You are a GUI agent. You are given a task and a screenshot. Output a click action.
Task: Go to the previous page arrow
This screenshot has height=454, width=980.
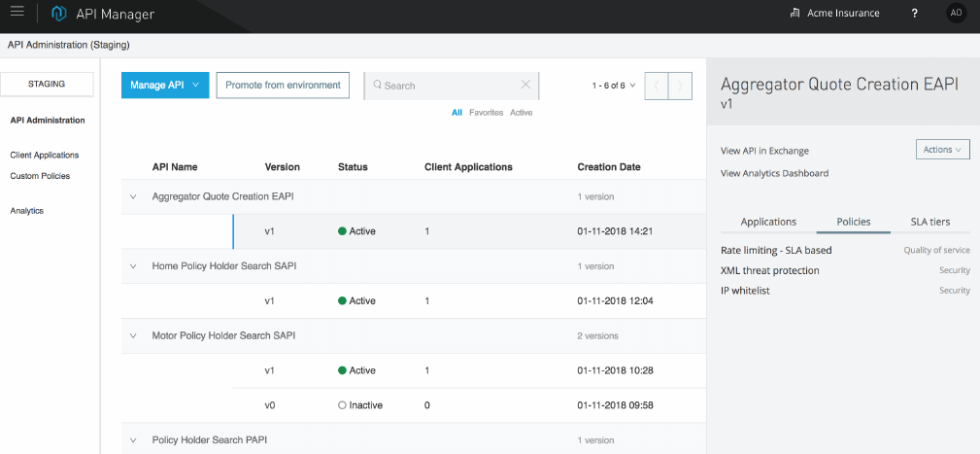pos(657,86)
